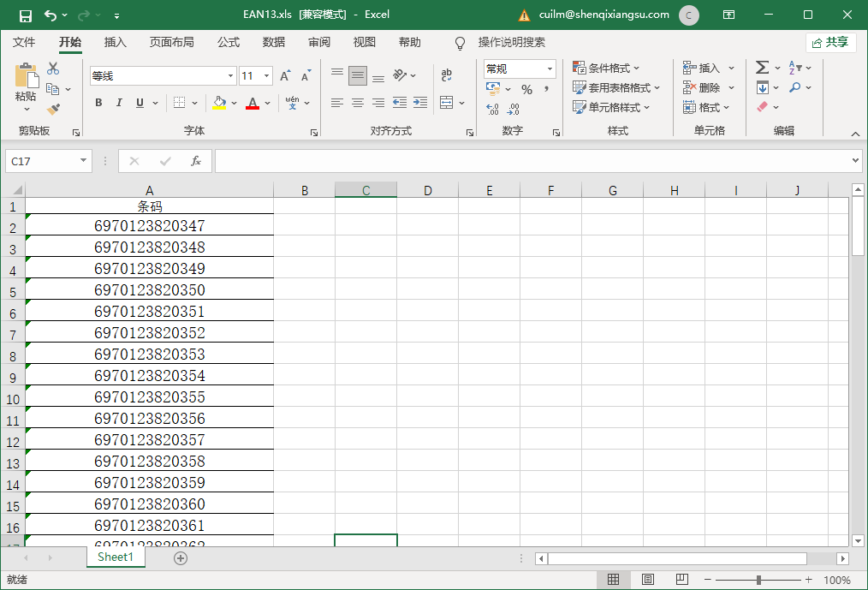Activate the Format Painter brush
868x590 pixels.
coord(53,109)
